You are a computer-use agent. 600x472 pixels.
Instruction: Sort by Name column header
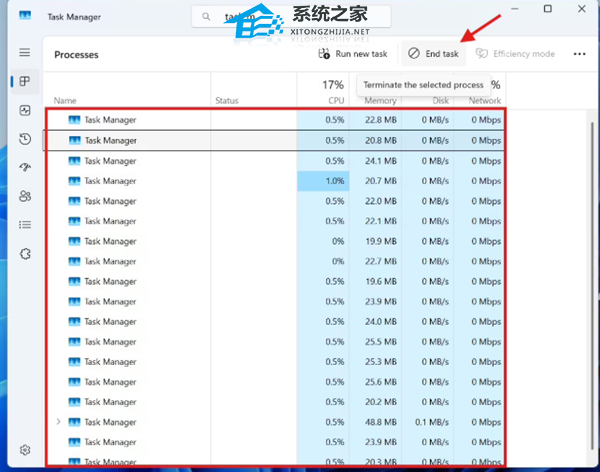tap(65, 101)
